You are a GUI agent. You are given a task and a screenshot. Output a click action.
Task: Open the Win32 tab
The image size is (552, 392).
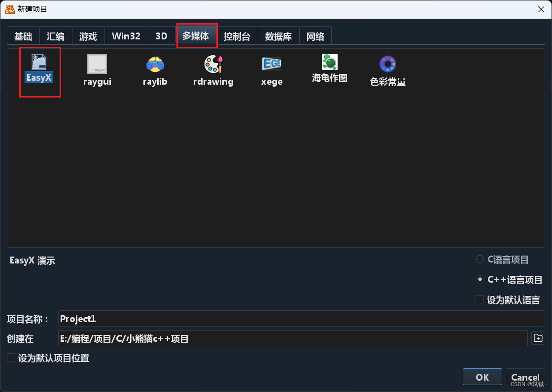coord(126,36)
